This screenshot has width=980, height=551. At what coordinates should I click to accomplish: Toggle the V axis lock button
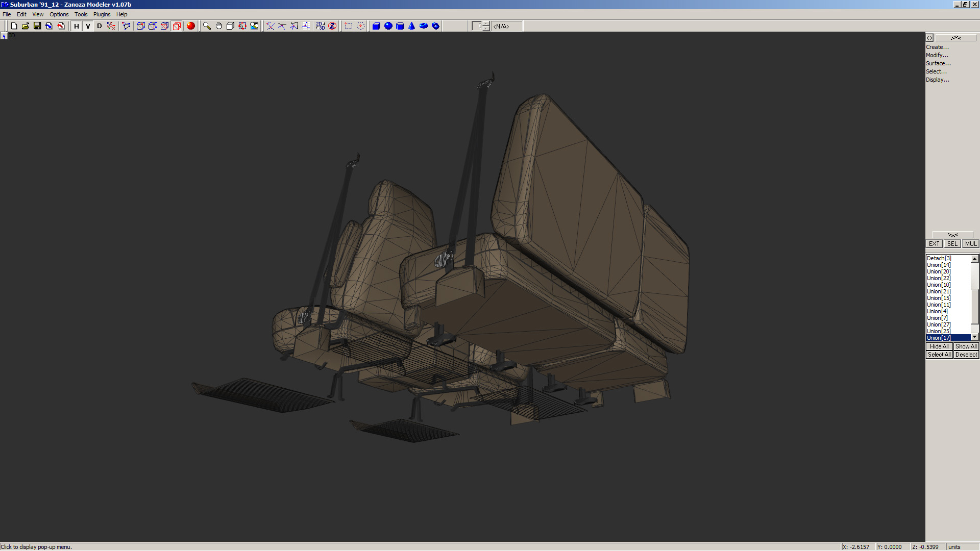click(88, 26)
